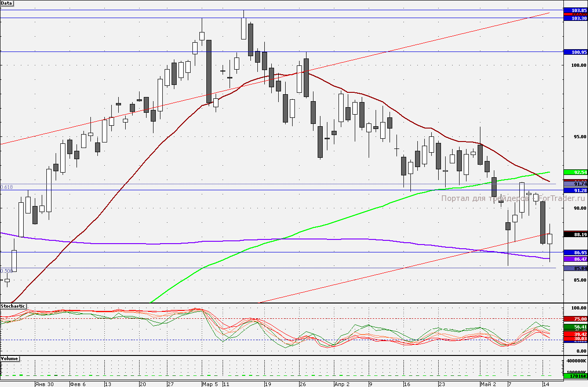This screenshot has width=588, height=387.
Task: Click the 9 date label on time axis
Action: coord(371,384)
